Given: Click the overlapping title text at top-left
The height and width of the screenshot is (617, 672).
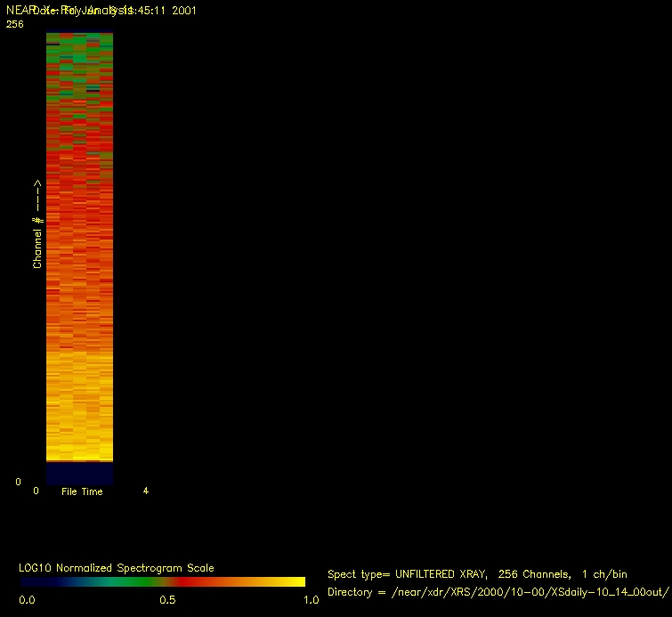Looking at the screenshot, I should pos(101,11).
